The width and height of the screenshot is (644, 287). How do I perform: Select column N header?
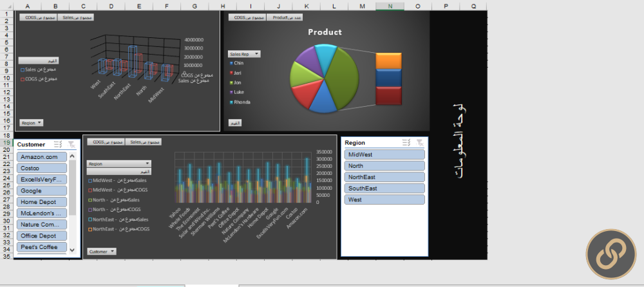click(x=390, y=6)
